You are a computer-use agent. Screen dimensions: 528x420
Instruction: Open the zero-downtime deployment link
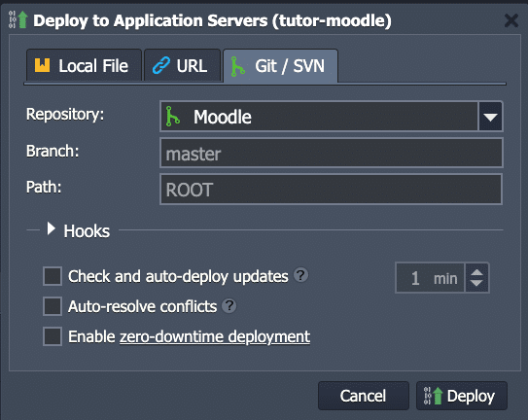215,336
